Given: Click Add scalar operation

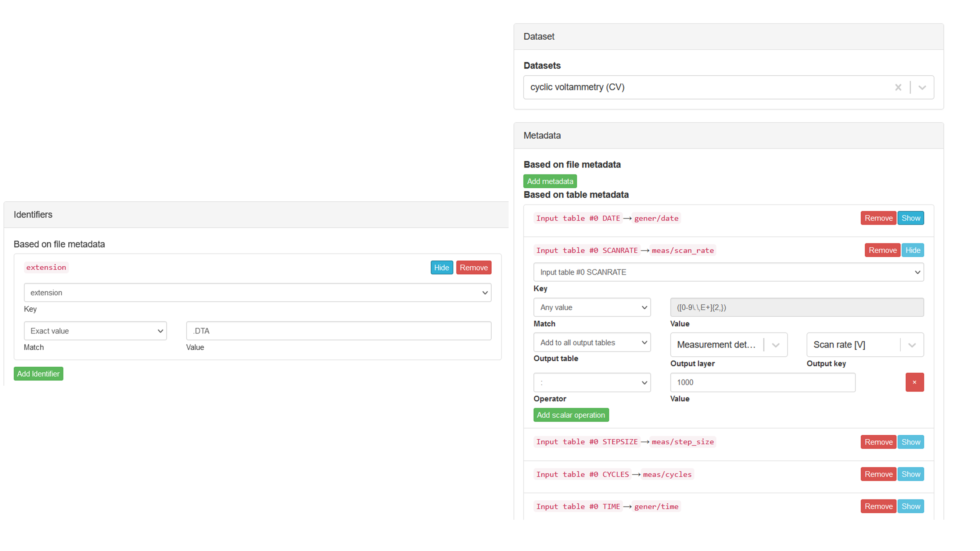Looking at the screenshot, I should (571, 415).
